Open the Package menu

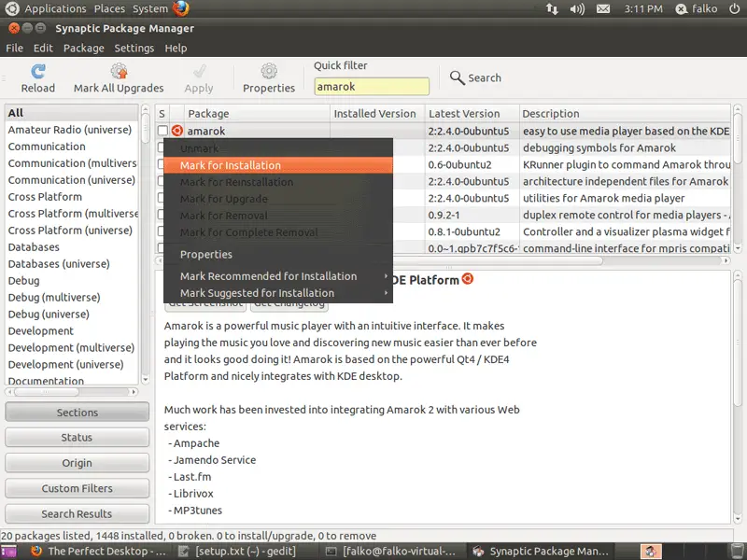[x=84, y=49]
